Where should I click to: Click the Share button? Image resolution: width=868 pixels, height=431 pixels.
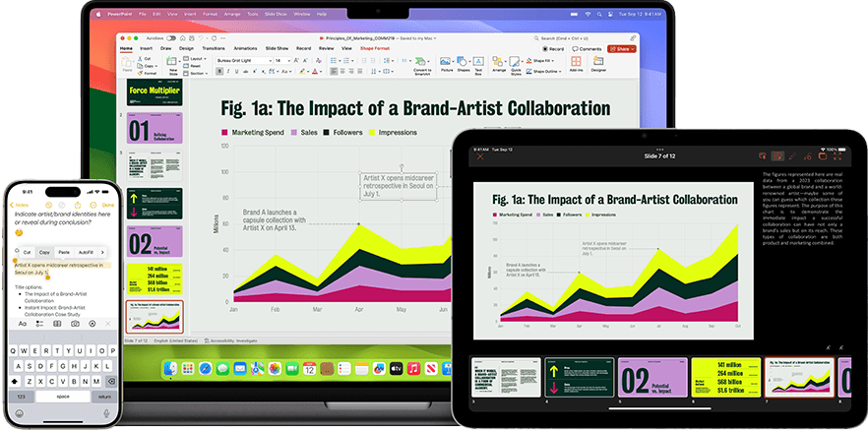pyautogui.click(x=621, y=48)
